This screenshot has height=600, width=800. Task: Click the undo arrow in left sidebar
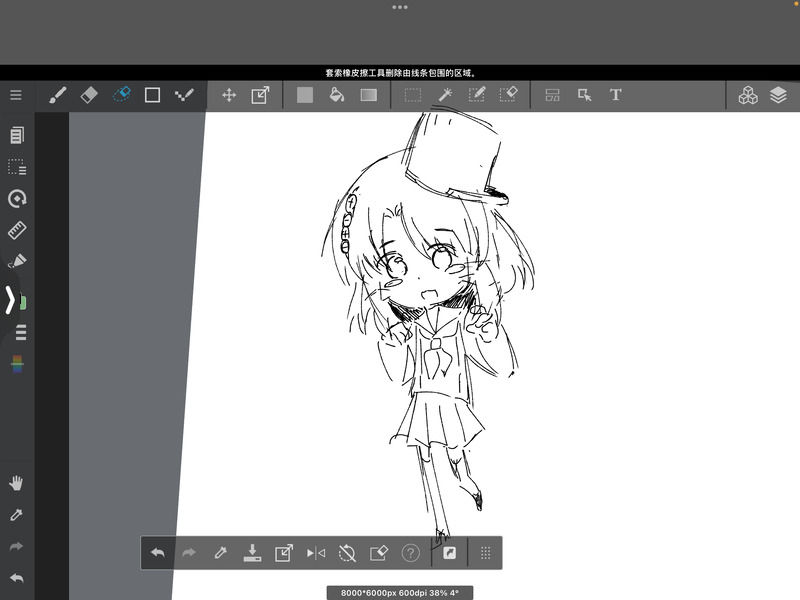click(16, 578)
